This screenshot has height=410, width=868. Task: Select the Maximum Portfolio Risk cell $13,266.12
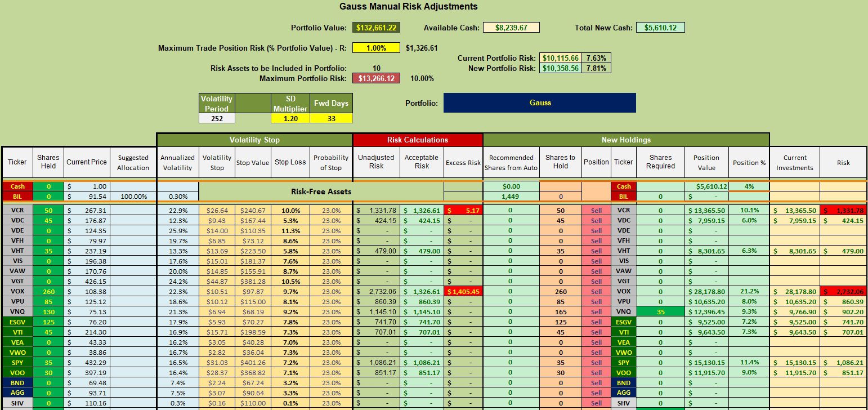tap(376, 78)
